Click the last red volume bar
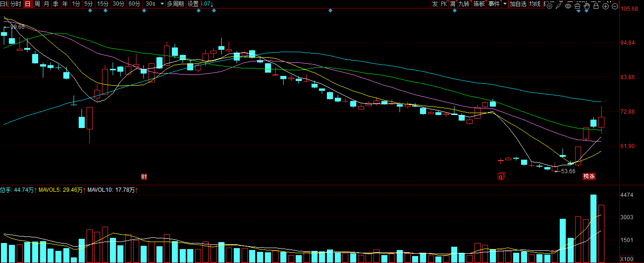The width and height of the screenshot is (644, 263). (601, 234)
